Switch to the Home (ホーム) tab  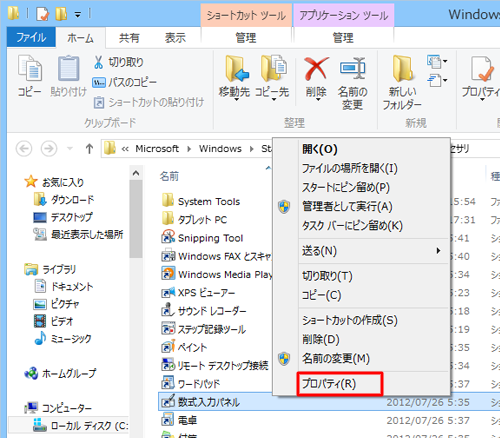pyautogui.click(x=80, y=38)
